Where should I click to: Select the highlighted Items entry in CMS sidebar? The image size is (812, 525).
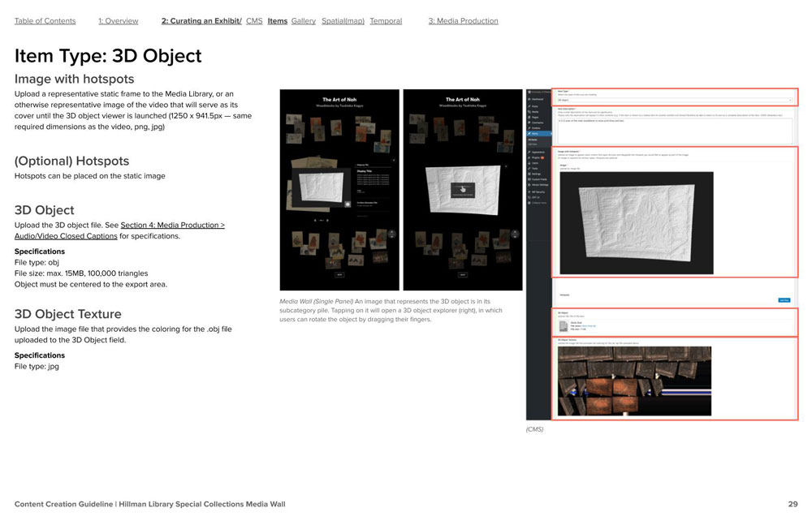(x=538, y=134)
